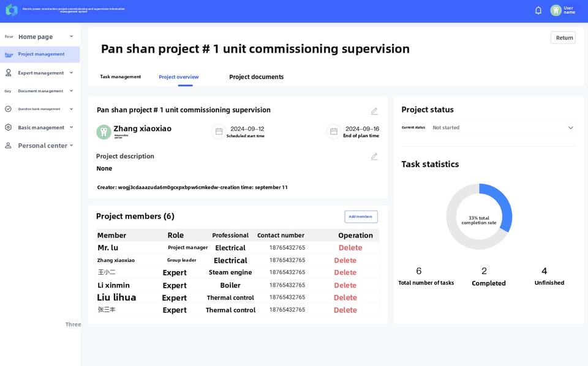This screenshot has height=366, width=588.
Task: Click the Personal center user icon
Action: coord(8,145)
